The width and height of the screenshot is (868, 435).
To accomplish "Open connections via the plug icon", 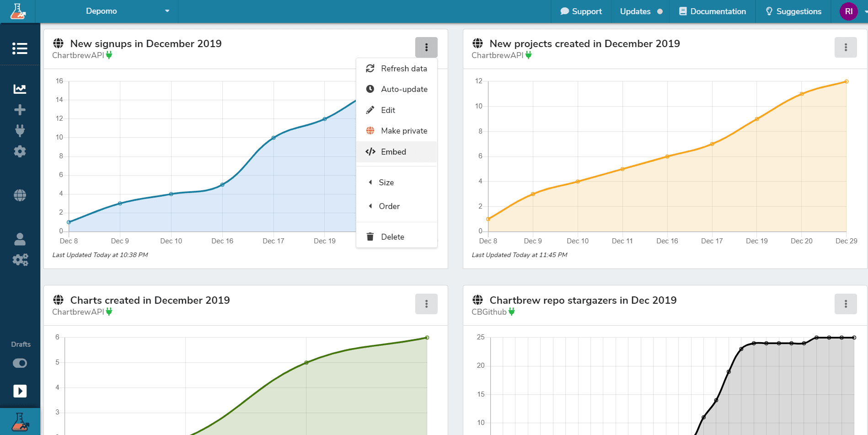I will point(20,131).
